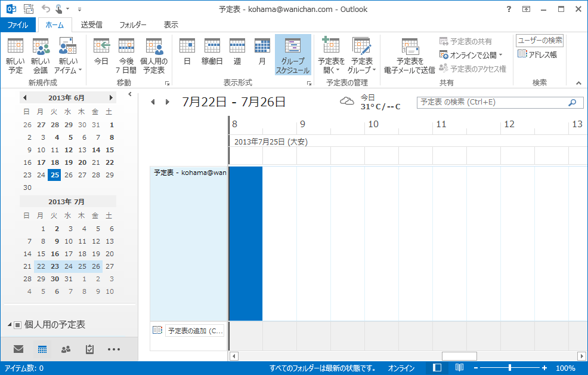
Task: Open the 新しいアイテム dropdown
Action: (68, 56)
